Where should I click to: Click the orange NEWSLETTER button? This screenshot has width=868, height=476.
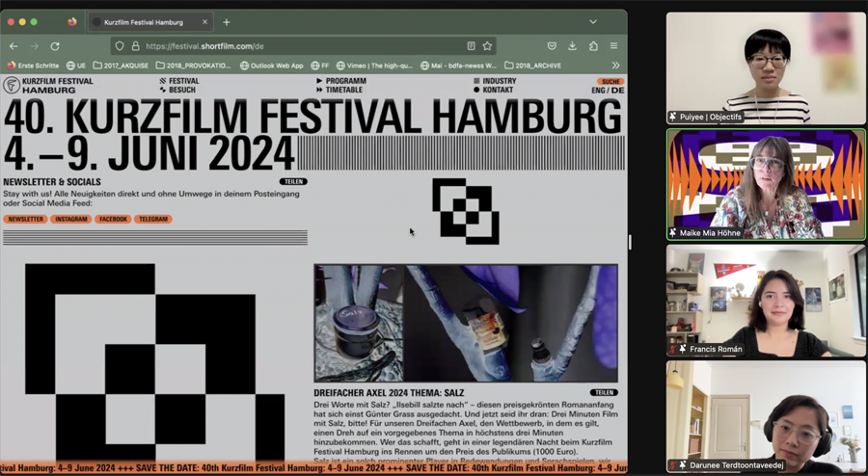tap(25, 219)
